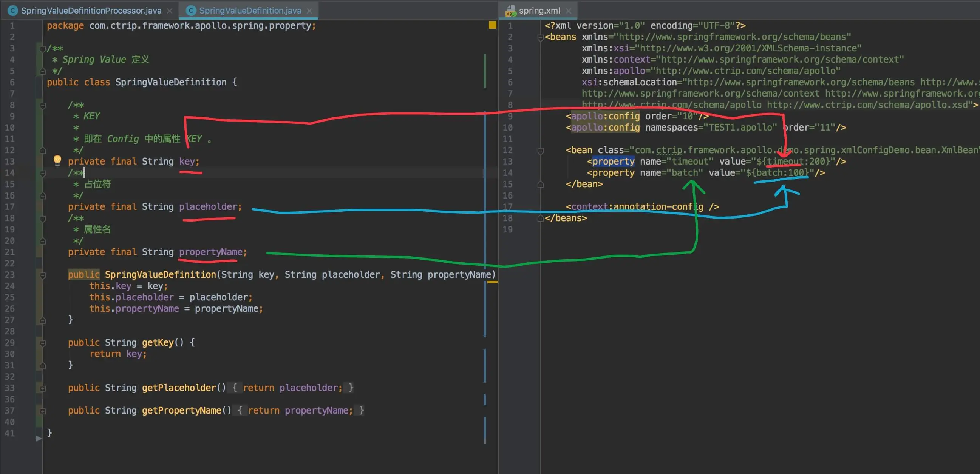
Task: Click line number 13 in Java gutter
Action: (10, 162)
